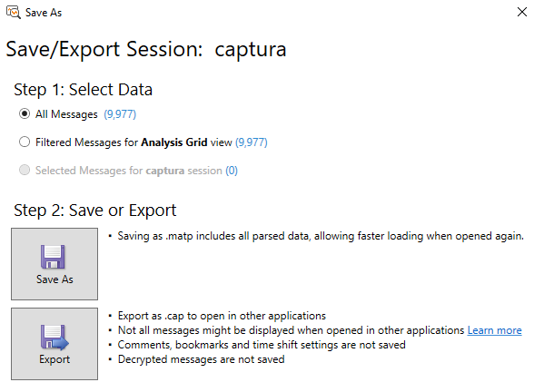Select the Selected Messages for captura radio button
This screenshot has height=392, width=534.
pos(25,170)
